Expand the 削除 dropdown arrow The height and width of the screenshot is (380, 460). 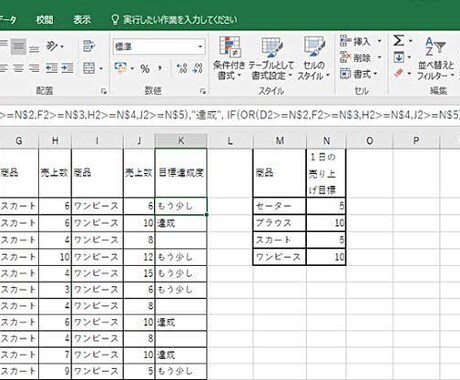[379, 57]
